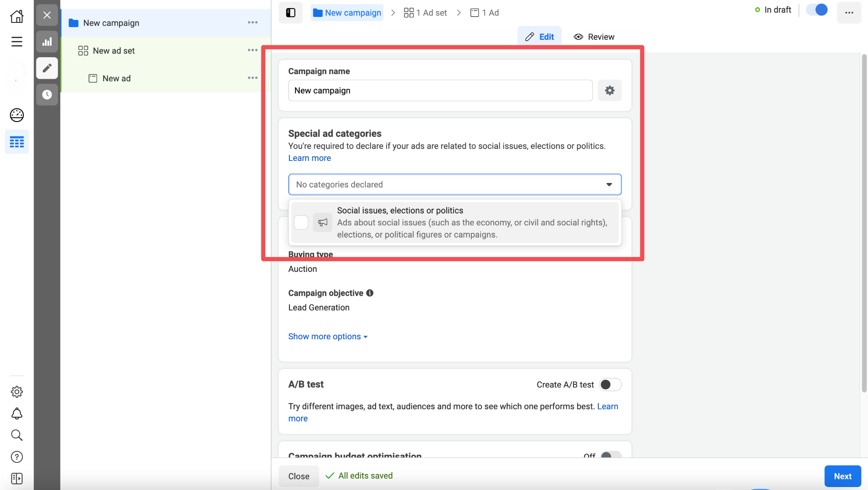This screenshot has height=490, width=868.
Task: Open the bar chart performance icon
Action: click(x=47, y=42)
